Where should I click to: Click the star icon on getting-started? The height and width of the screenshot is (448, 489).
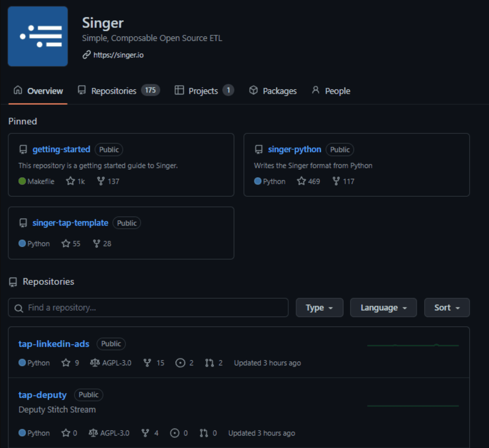pos(70,181)
